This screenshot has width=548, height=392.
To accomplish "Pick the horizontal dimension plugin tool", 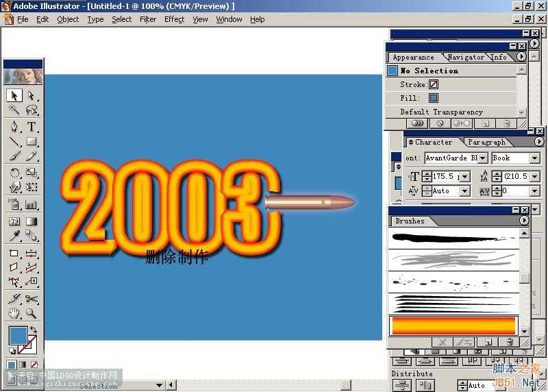I will coord(32,253).
